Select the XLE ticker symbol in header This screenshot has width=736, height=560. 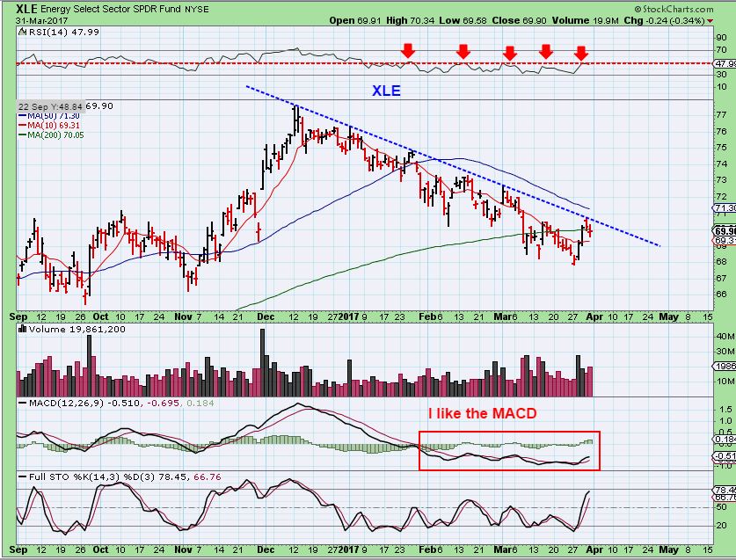(26, 9)
